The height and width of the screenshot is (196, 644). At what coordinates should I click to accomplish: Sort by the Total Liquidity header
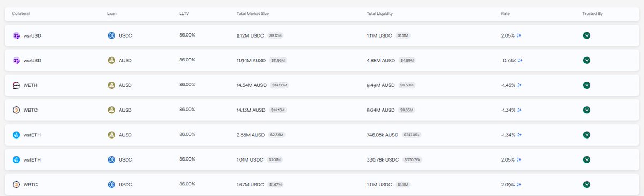(x=380, y=13)
